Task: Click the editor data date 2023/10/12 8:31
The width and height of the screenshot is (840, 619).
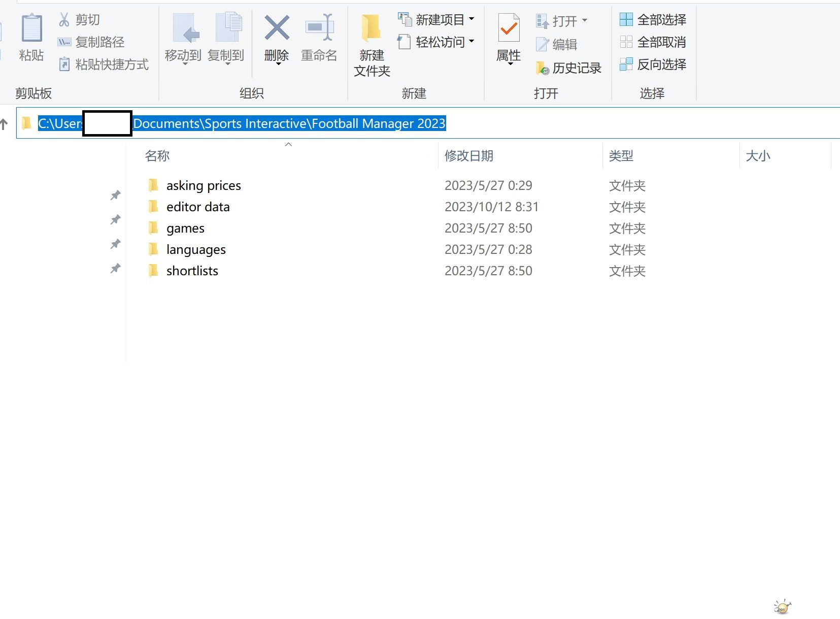Action: pyautogui.click(x=491, y=207)
